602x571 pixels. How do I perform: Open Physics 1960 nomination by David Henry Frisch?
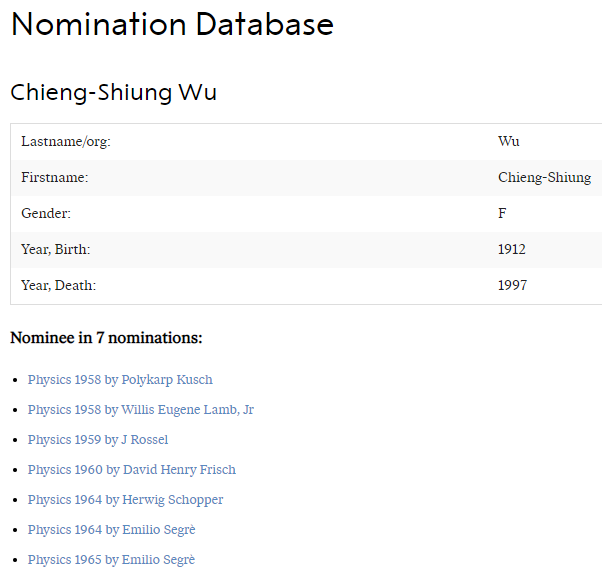[132, 470]
